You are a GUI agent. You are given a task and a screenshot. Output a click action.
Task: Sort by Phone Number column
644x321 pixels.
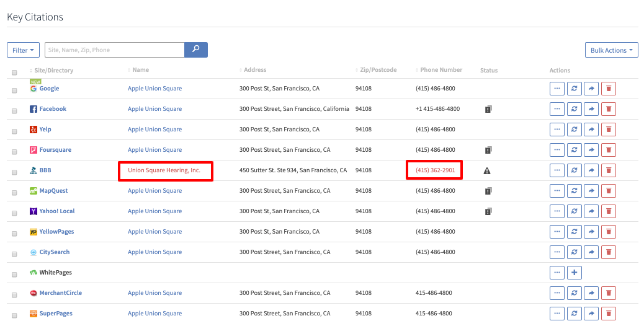pos(439,70)
